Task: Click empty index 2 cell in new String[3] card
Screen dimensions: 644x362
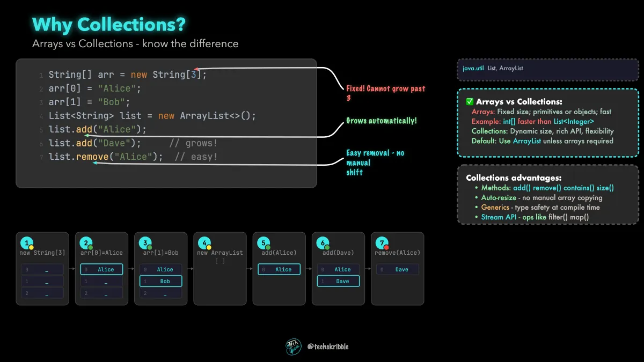Action: tap(42, 293)
